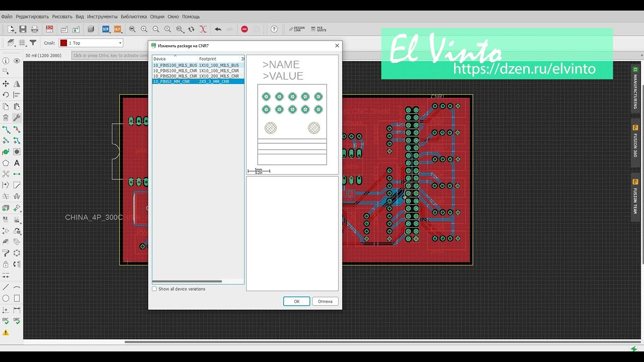
Task: Open the Инструменты menu
Action: tap(102, 17)
